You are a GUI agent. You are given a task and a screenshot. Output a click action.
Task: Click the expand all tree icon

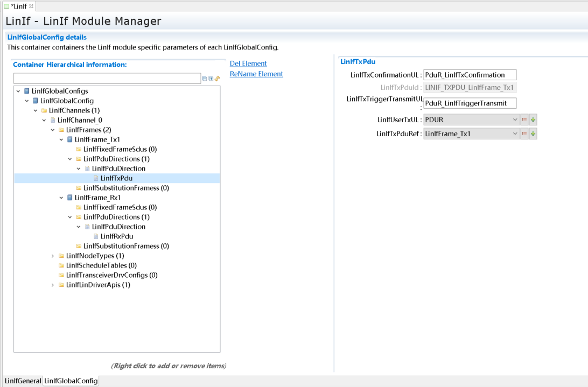pyautogui.click(x=211, y=79)
